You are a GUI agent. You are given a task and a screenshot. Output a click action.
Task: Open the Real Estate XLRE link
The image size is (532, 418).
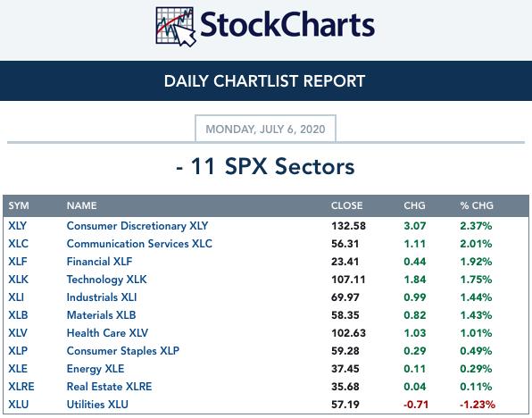pos(109,387)
